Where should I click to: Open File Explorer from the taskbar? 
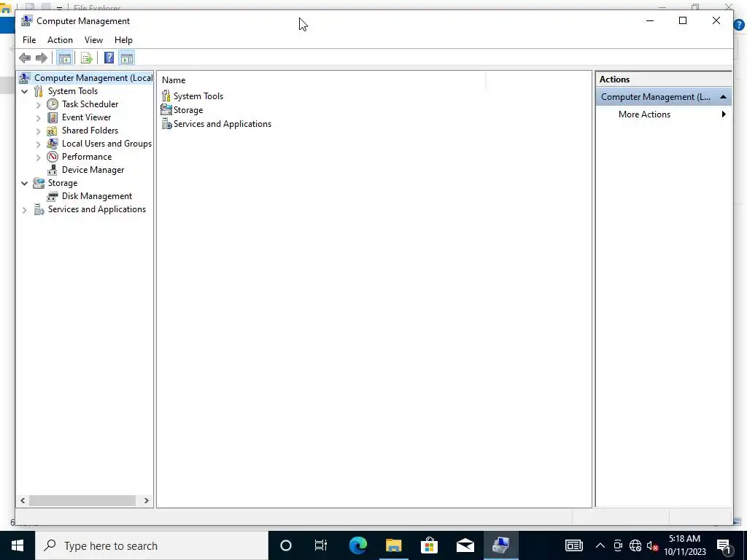click(x=393, y=545)
